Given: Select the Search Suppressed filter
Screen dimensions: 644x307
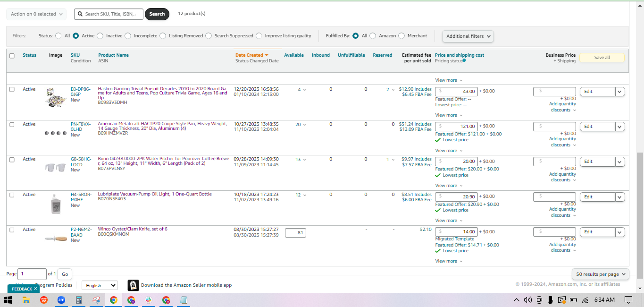Looking at the screenshot, I should pyautogui.click(x=209, y=35).
